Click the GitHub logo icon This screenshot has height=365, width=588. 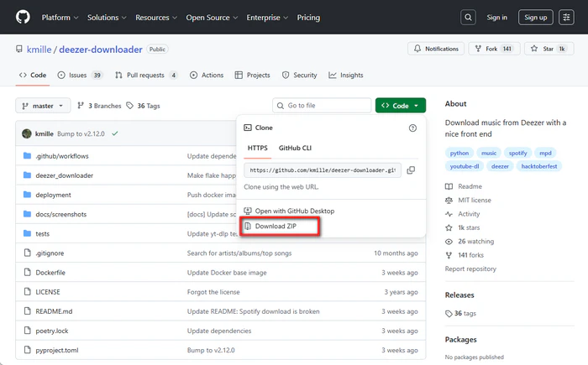click(23, 18)
